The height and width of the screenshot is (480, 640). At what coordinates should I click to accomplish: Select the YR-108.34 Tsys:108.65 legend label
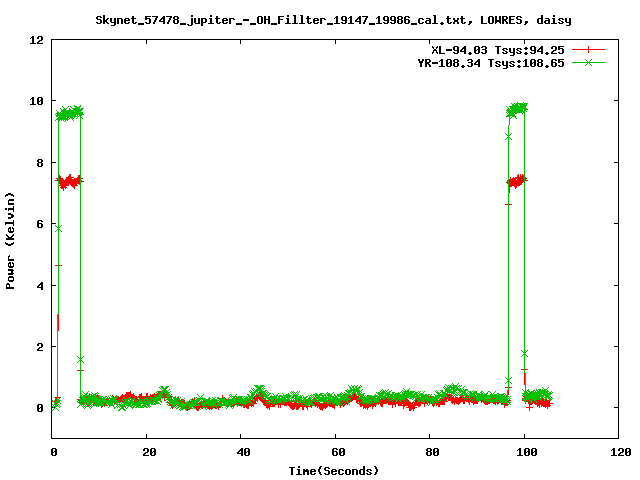pos(491,63)
